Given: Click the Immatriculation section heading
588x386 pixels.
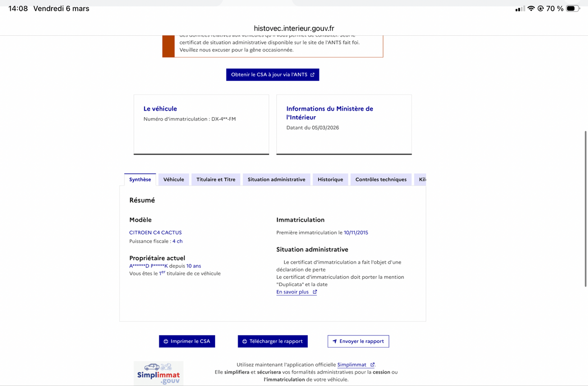Looking at the screenshot, I should coord(300,220).
